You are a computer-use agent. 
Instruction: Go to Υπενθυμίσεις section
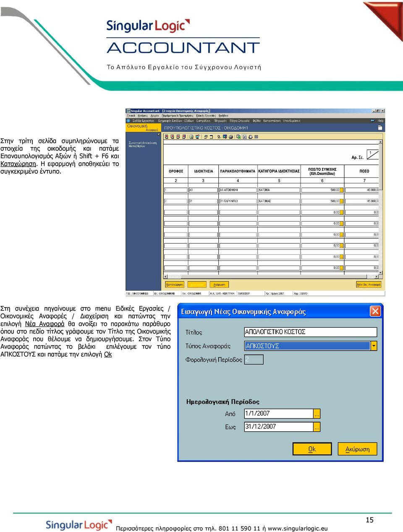point(292,121)
